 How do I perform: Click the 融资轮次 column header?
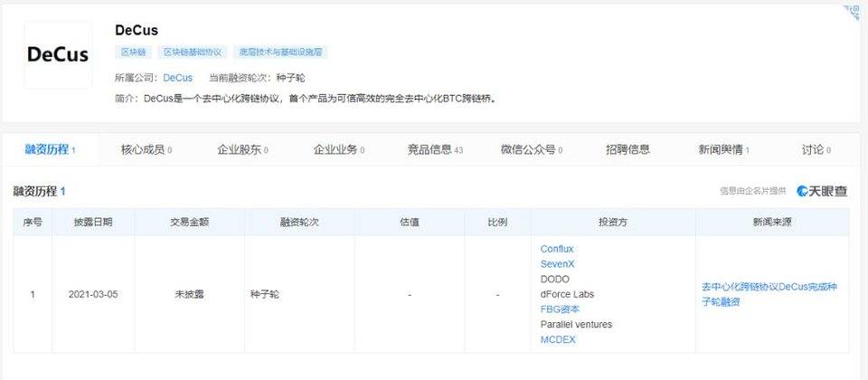click(x=299, y=223)
